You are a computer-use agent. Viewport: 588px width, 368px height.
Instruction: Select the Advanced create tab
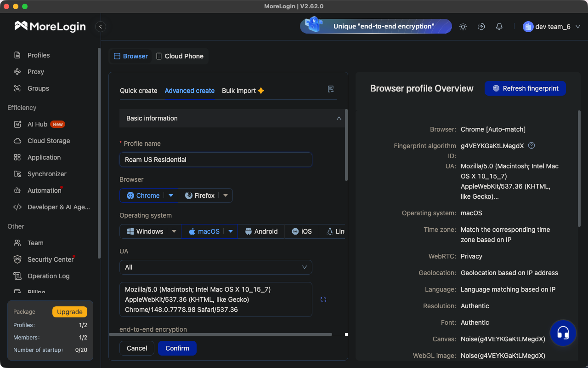pos(190,91)
